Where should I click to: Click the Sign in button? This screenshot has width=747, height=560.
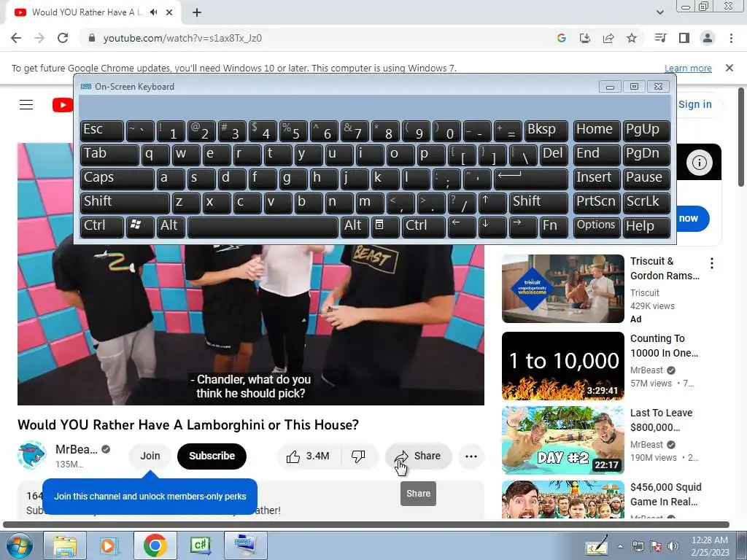(694, 104)
